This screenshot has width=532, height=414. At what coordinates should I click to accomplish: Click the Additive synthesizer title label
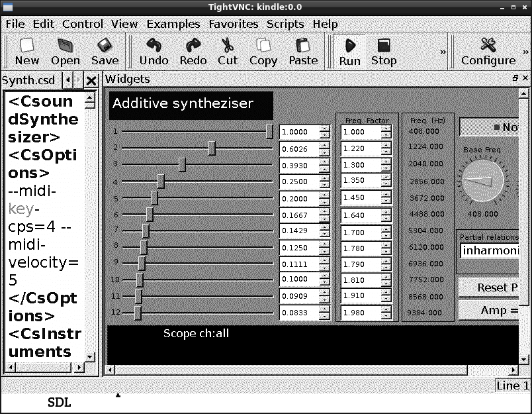pyautogui.click(x=191, y=105)
